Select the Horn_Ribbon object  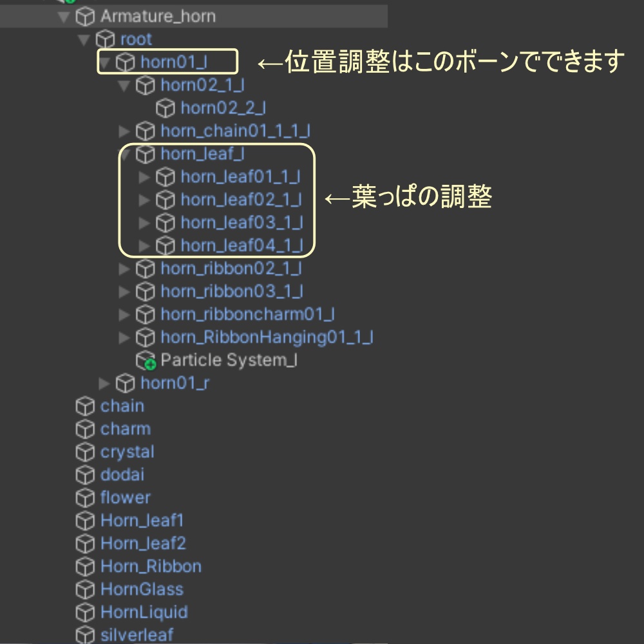point(151,566)
